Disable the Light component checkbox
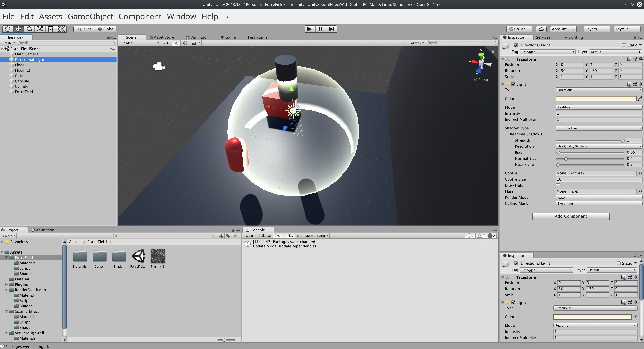This screenshot has width=644, height=349. click(x=514, y=84)
